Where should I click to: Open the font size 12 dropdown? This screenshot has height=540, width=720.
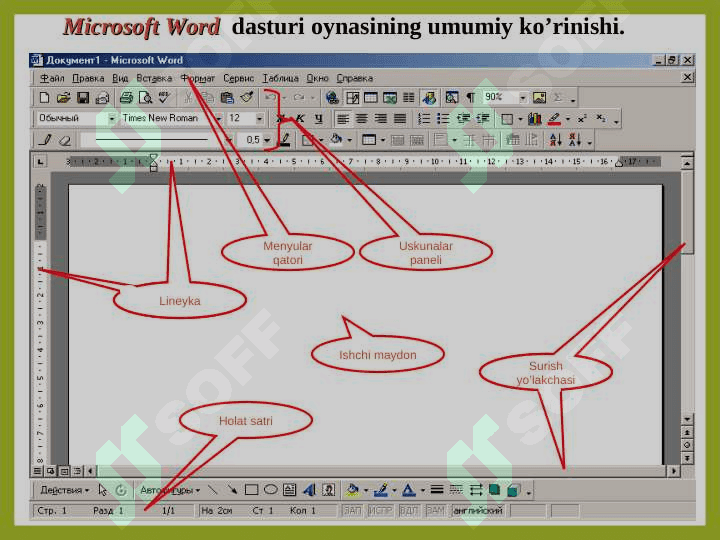coord(260,119)
